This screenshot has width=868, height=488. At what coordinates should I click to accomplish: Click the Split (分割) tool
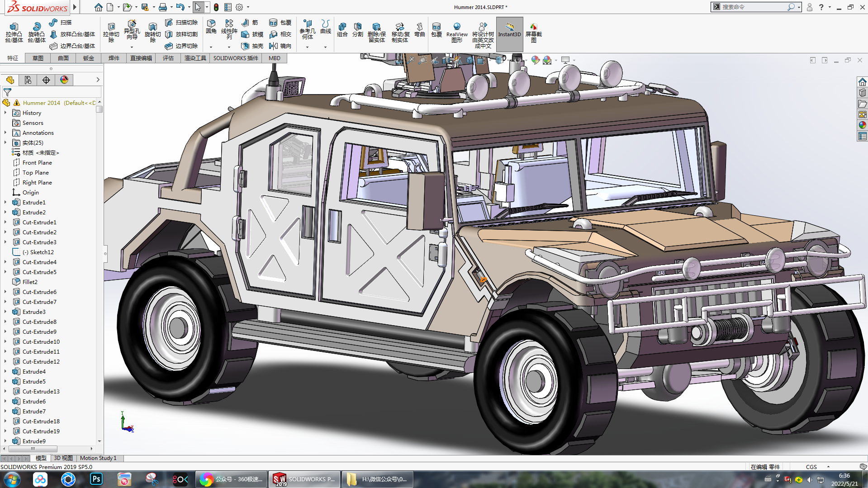pyautogui.click(x=358, y=29)
